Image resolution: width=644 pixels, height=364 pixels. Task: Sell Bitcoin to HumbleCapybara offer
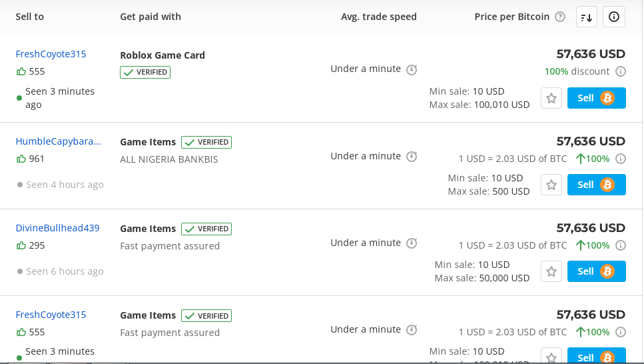point(596,185)
